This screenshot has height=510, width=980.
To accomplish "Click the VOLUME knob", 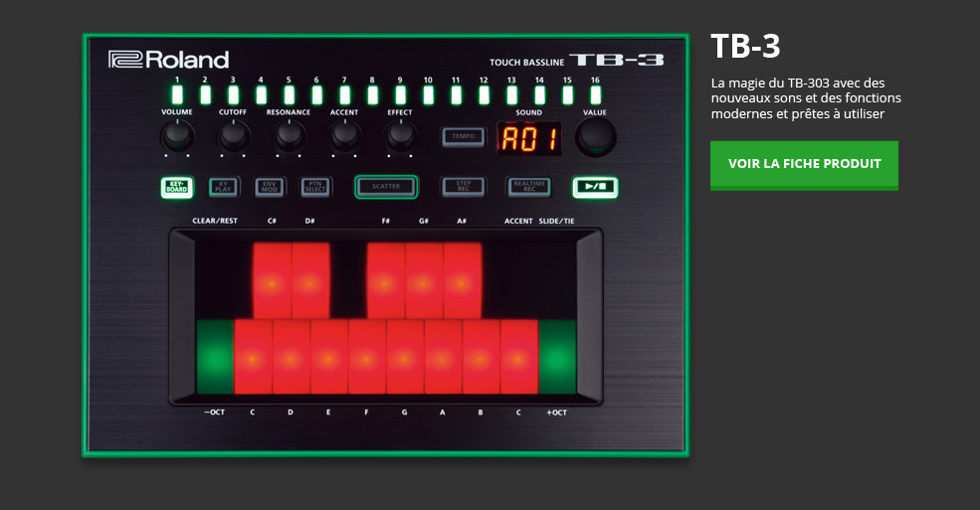I will pos(177,137).
